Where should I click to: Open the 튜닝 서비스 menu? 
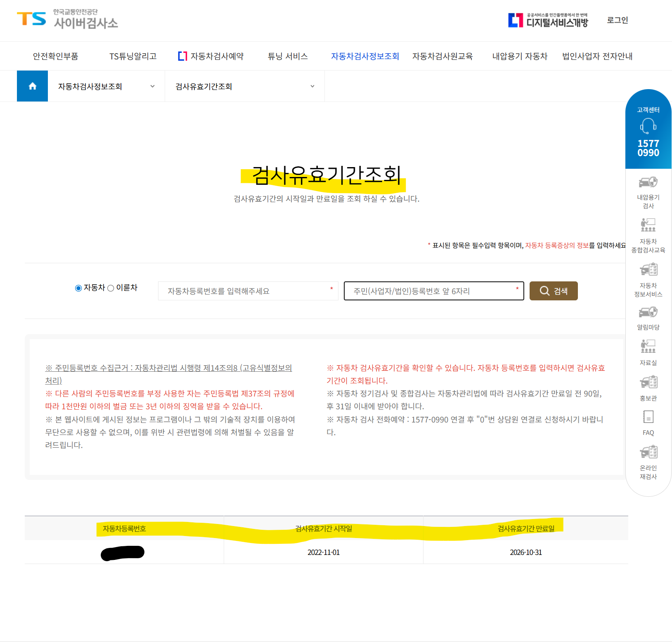pos(287,56)
